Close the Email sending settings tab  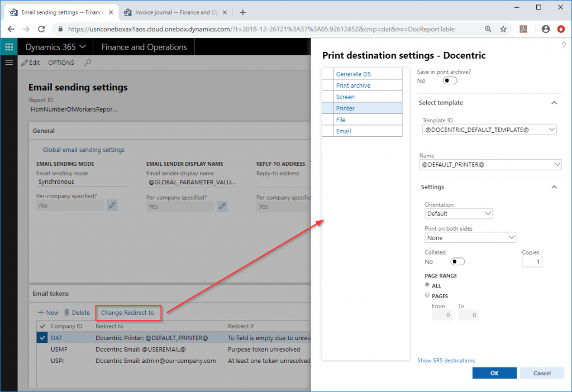[111, 12]
